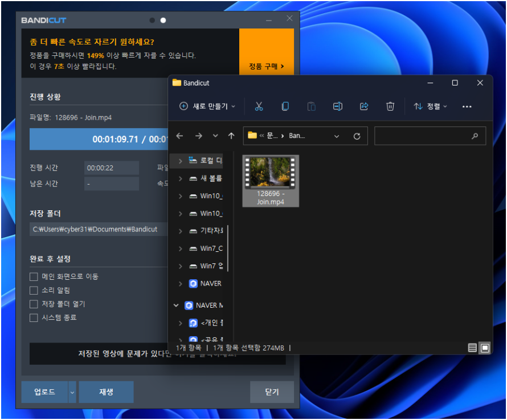
Task: Click the 정품 구매 purchase banner button
Action: 267,52
